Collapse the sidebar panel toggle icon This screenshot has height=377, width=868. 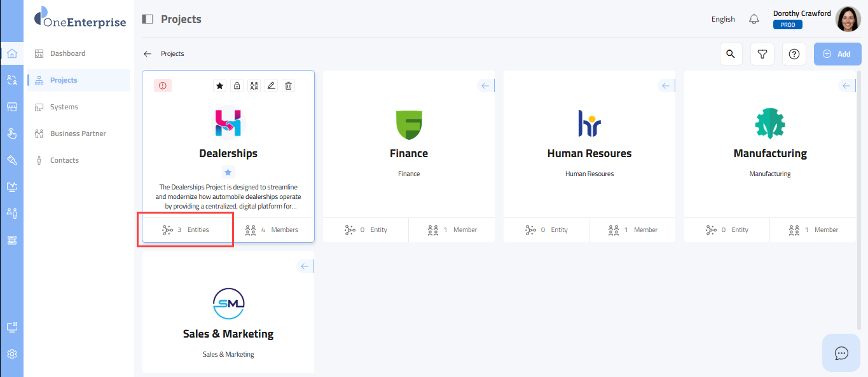(148, 19)
